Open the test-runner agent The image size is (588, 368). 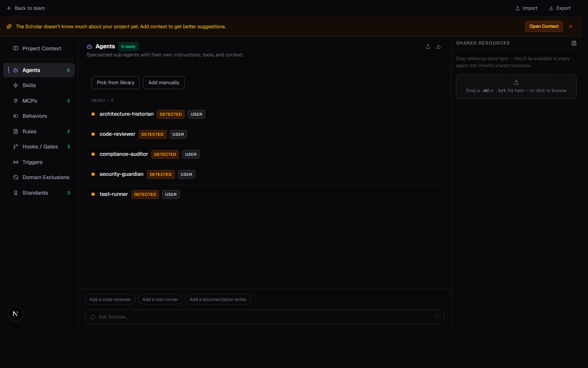coord(265,195)
